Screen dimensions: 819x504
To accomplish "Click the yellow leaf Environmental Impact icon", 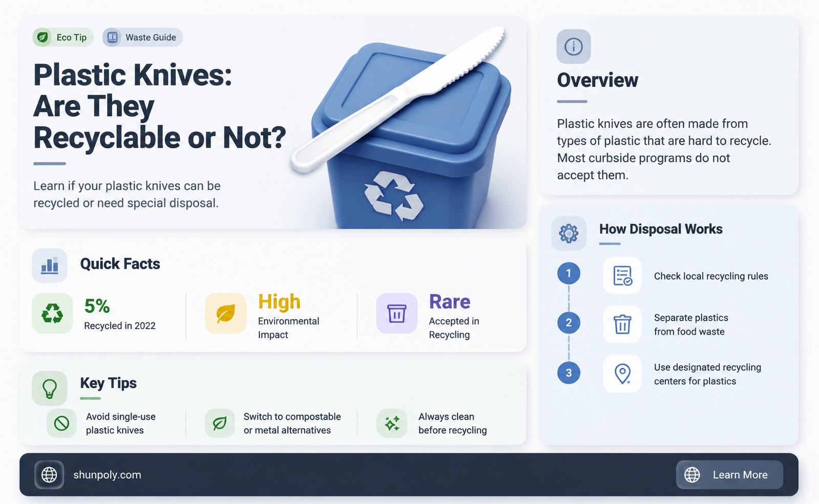I will [225, 313].
